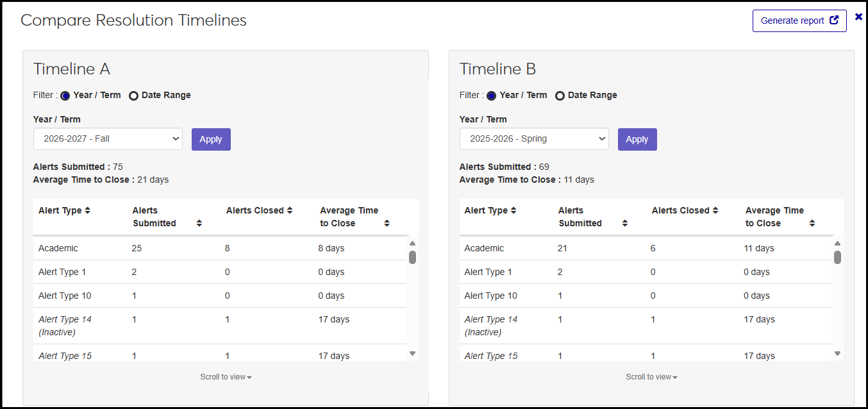Screen dimensions: 868x409
Task: Sort Timeline B by Alert Type
Action: 513,210
